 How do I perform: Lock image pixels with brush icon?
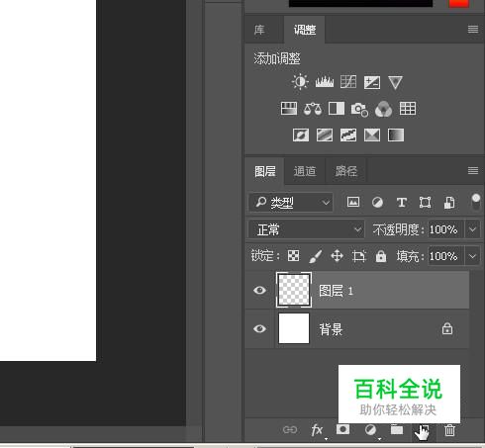point(315,256)
